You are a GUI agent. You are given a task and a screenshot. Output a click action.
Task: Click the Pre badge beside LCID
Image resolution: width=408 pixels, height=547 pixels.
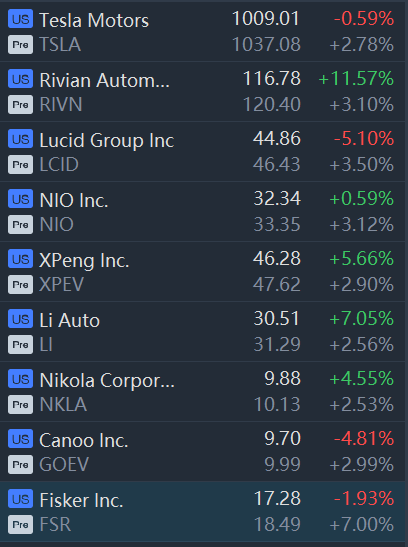click(x=21, y=165)
